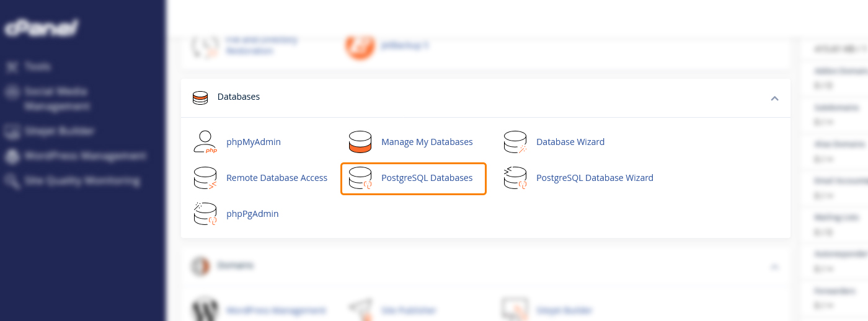Image resolution: width=868 pixels, height=321 pixels.
Task: Click the cPanel logo in the sidebar
Action: (x=41, y=28)
